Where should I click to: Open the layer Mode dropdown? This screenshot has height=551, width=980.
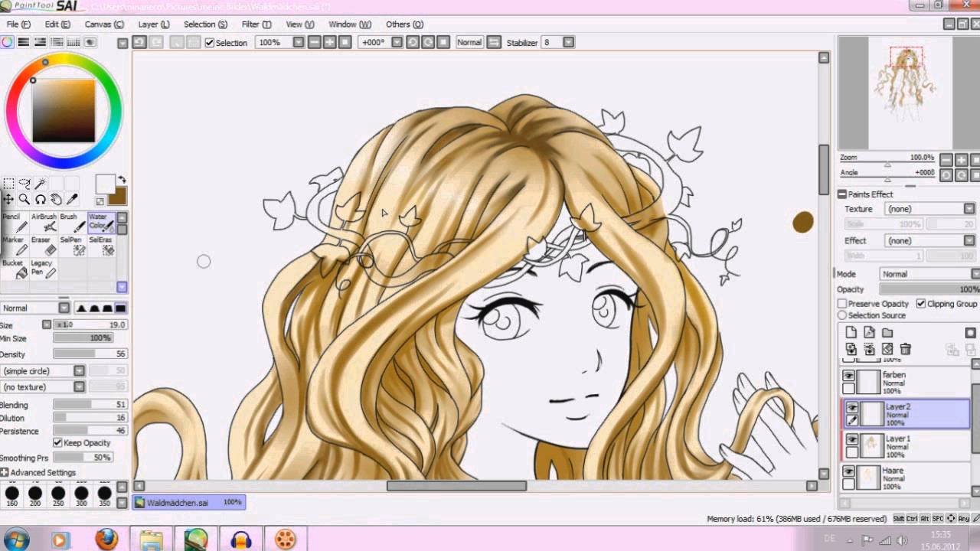[975, 274]
